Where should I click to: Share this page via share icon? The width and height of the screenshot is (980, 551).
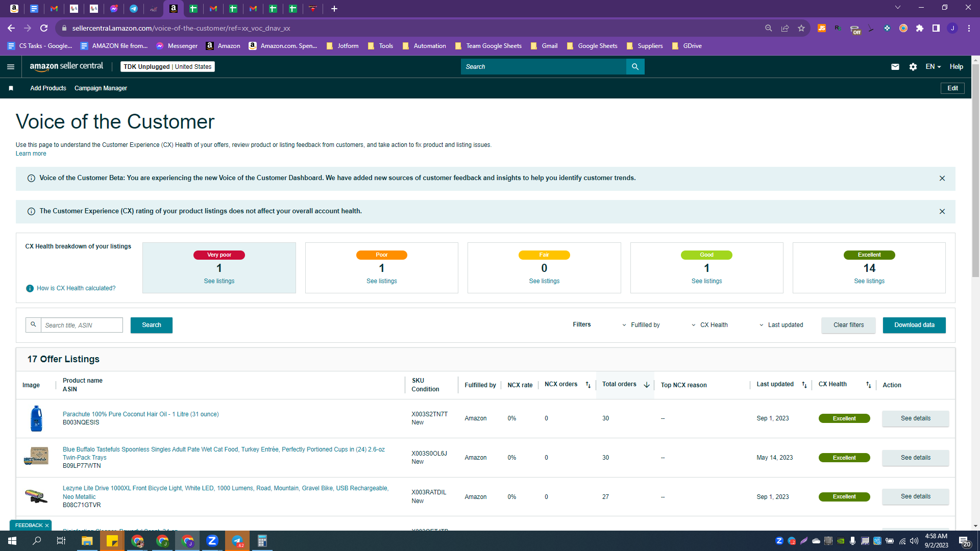click(785, 29)
